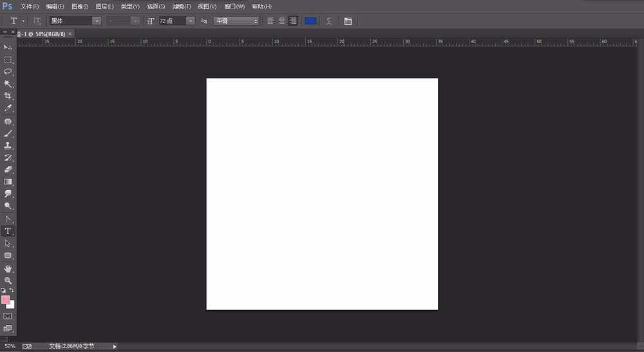Set right text alignment
This screenshot has height=352, width=644.
tap(293, 21)
